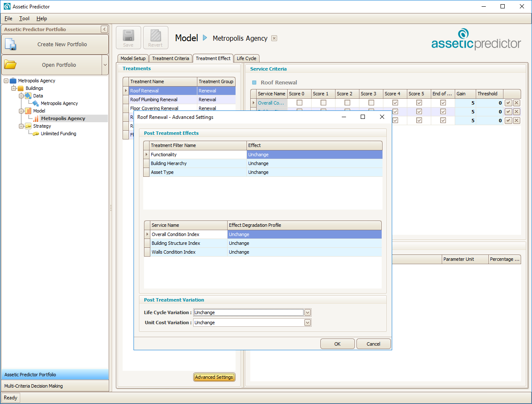
Task: Click the Parameter Unit column header
Action: coord(465,259)
